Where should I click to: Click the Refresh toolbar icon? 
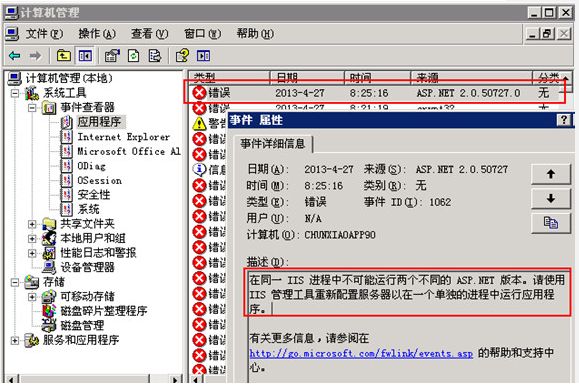(133, 56)
